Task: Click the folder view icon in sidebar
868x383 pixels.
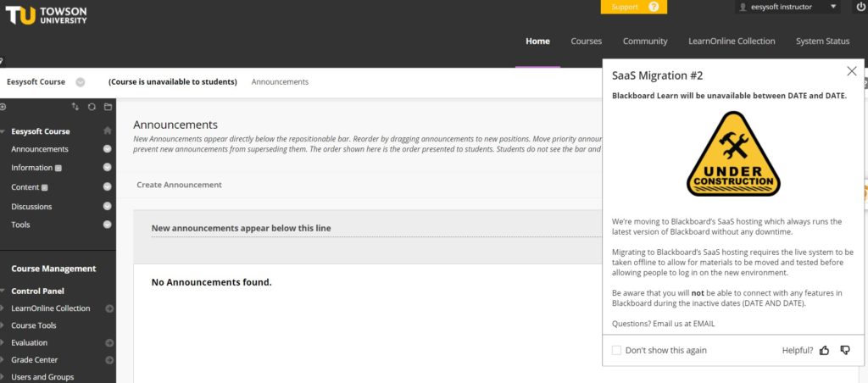Action: pos(108,107)
